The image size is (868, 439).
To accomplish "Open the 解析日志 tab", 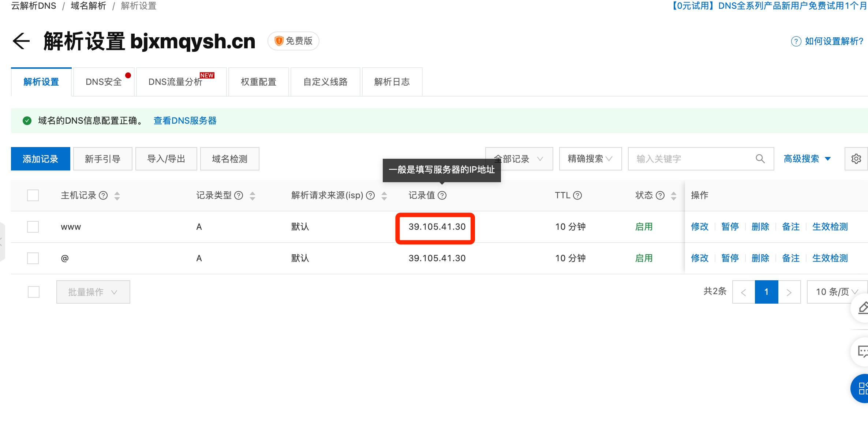I will 392,82.
